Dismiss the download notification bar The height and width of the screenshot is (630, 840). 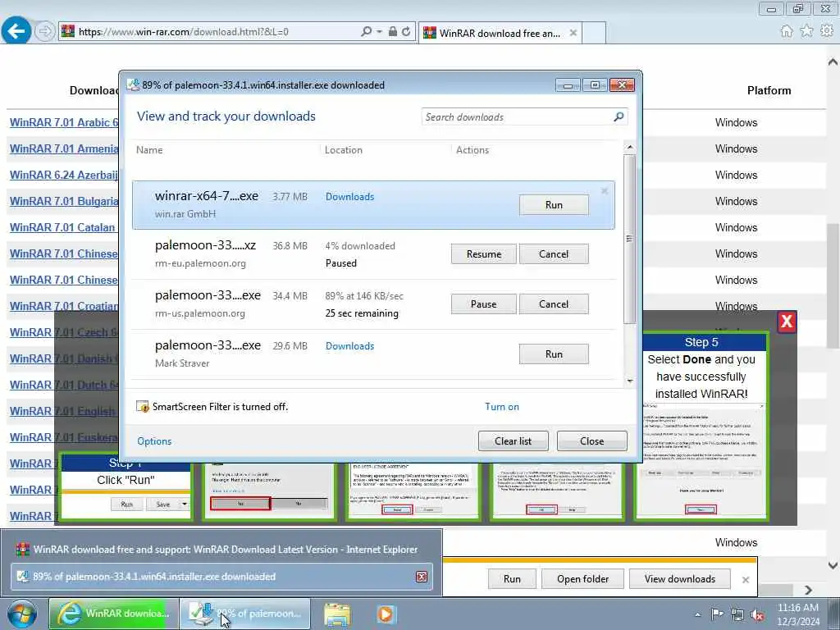(745, 579)
